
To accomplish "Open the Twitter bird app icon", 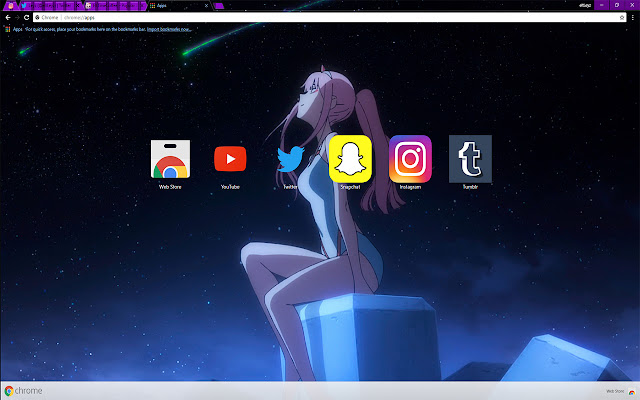I will tap(291, 159).
